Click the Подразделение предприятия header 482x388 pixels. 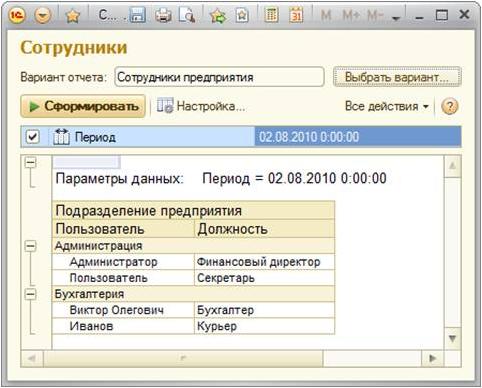(193, 211)
